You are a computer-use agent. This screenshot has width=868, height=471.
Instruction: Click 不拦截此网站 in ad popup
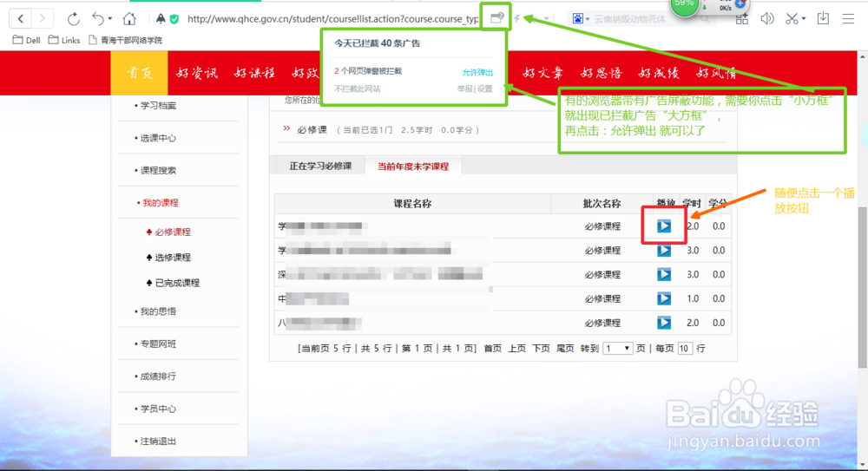(x=357, y=88)
